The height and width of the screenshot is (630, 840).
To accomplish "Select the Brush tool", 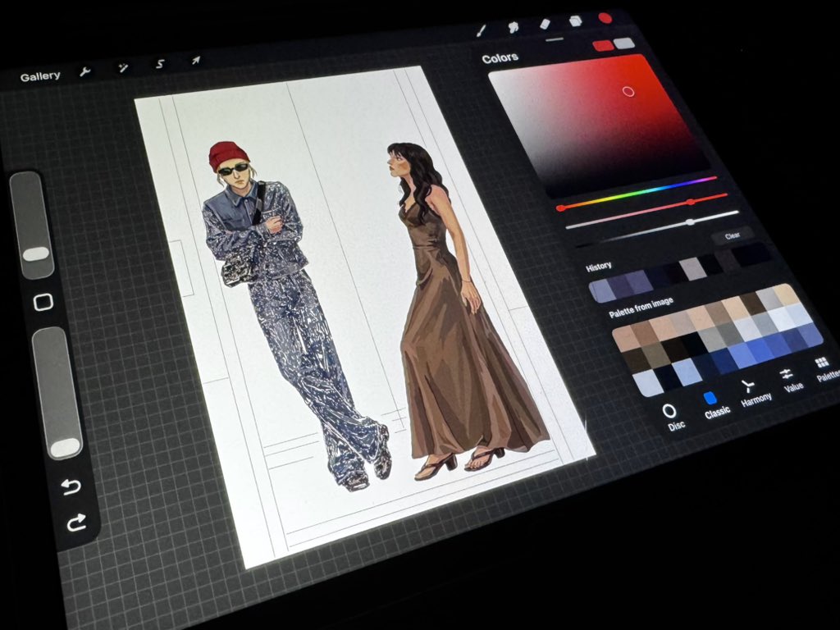I will pos(482,30).
